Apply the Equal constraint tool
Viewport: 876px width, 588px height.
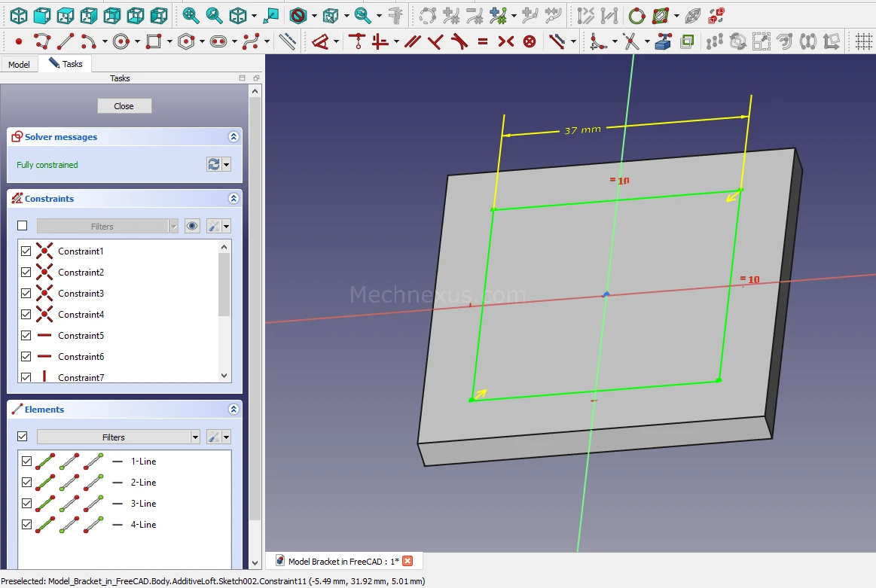point(483,41)
